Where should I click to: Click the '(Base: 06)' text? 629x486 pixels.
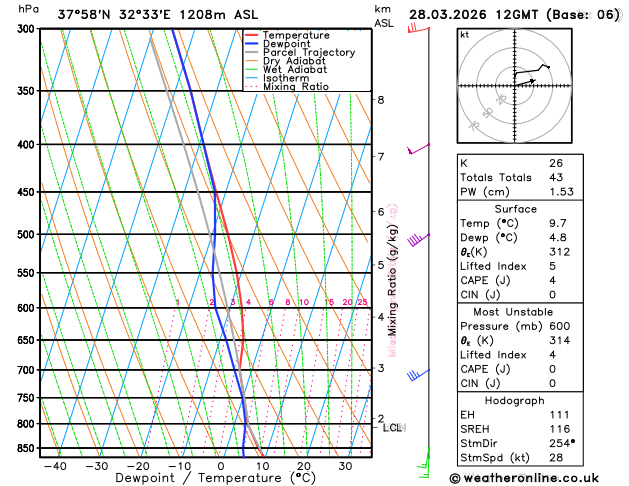coord(583,15)
